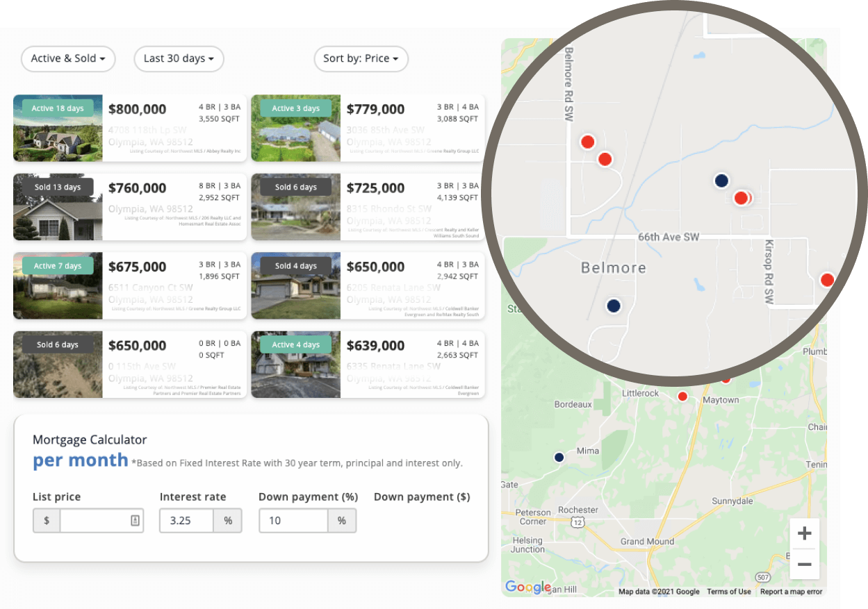Click address 8315 Rhondo St SW

tap(389, 208)
